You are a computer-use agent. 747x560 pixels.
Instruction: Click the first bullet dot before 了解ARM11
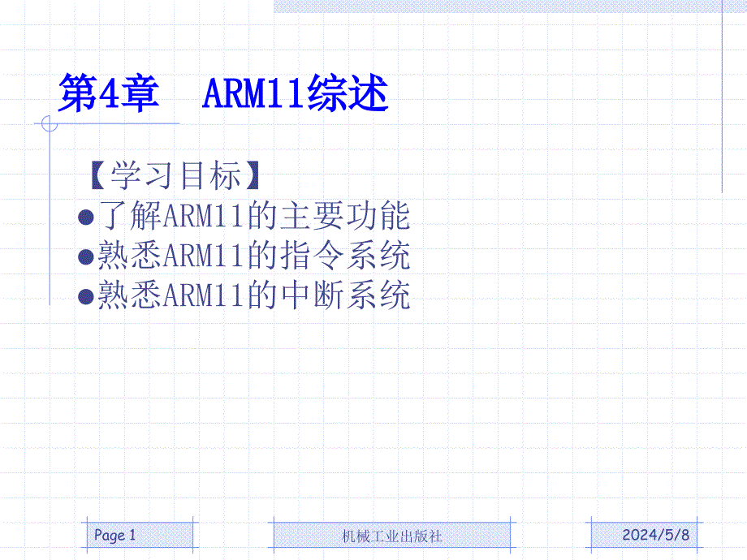tap(87, 218)
